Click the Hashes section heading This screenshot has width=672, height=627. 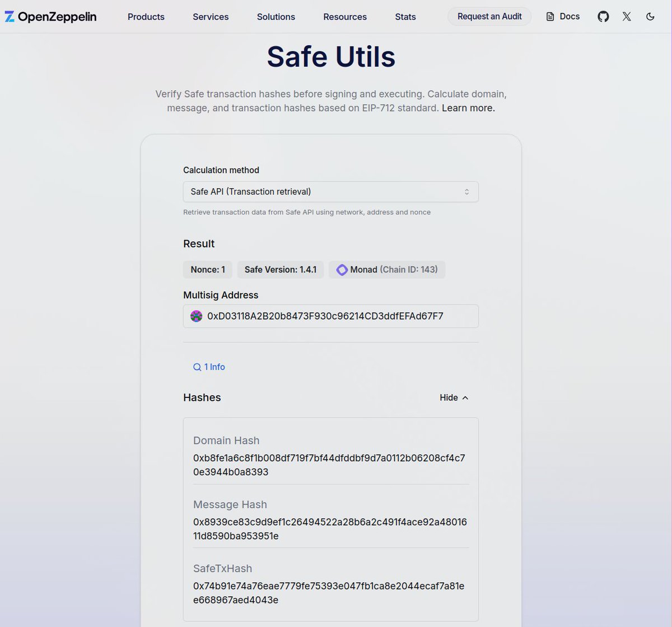point(202,397)
